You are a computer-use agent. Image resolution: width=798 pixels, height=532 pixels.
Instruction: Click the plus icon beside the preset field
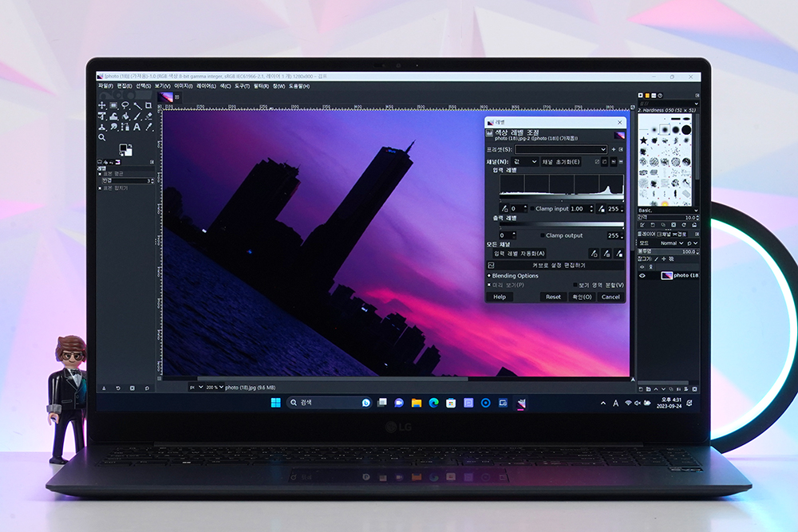pyautogui.click(x=613, y=149)
